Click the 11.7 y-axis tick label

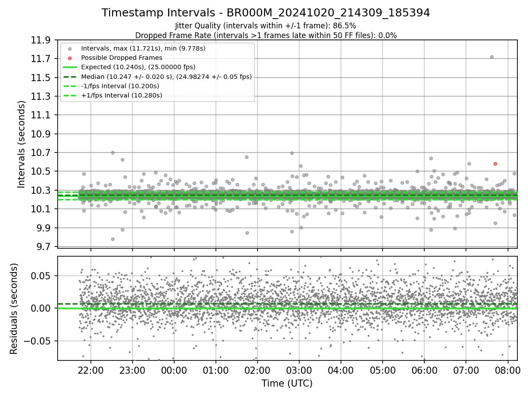[x=40, y=59]
